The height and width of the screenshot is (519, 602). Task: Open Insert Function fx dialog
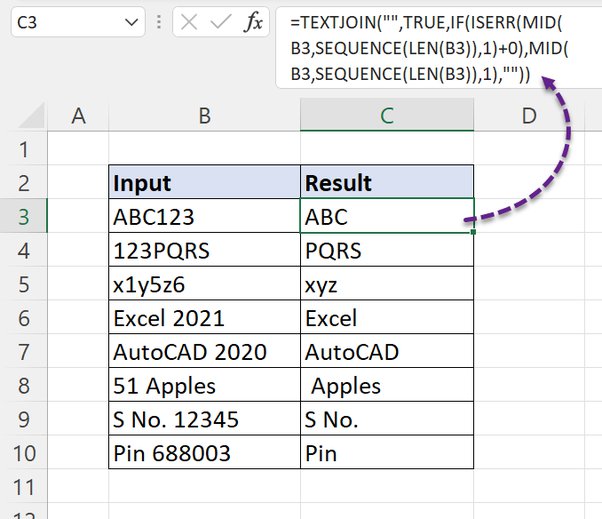253,22
